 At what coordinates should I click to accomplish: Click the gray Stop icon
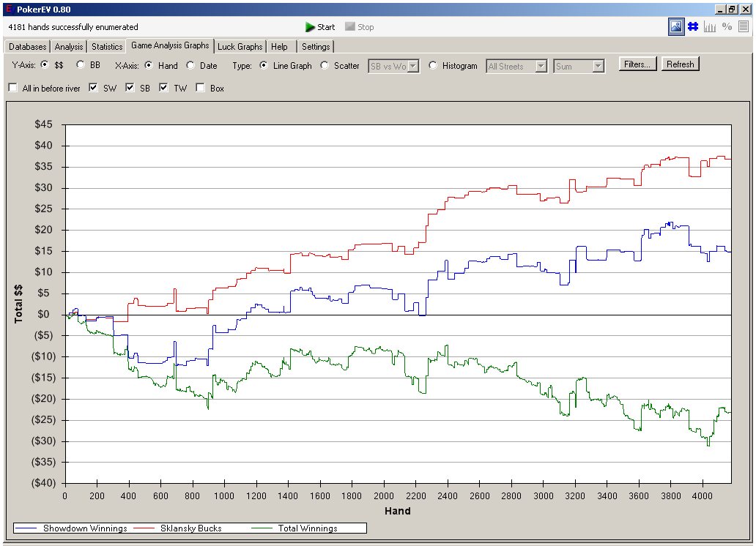coord(350,27)
